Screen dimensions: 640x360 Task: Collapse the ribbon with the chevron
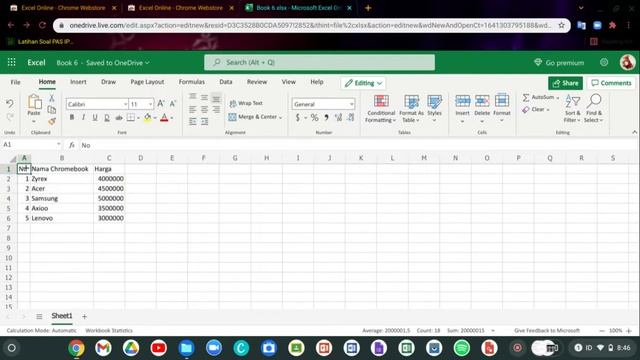coord(634,132)
